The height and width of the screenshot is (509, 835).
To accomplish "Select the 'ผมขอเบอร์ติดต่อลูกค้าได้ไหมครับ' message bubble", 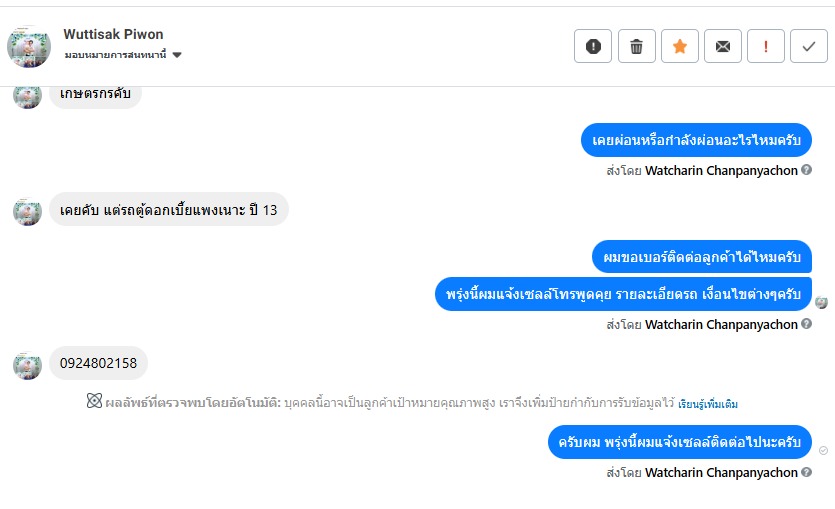I will click(x=701, y=257).
